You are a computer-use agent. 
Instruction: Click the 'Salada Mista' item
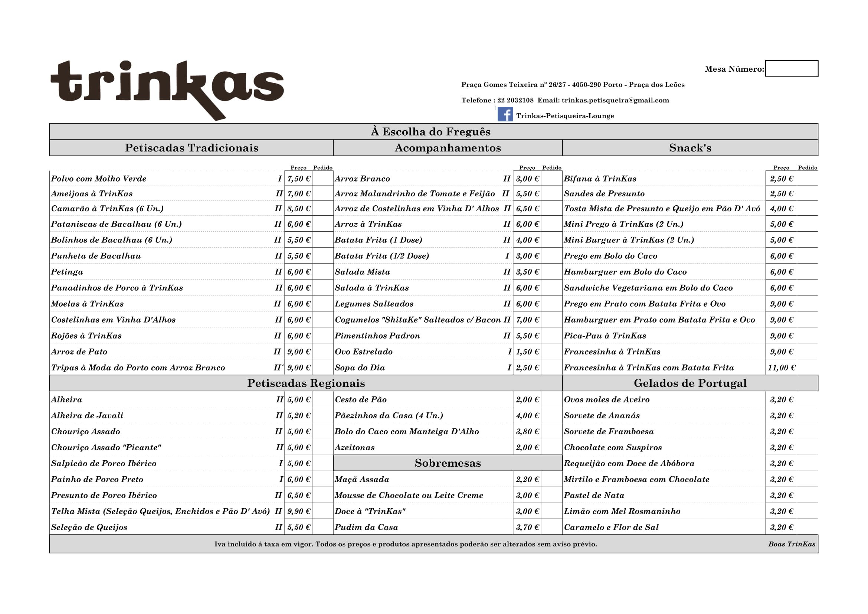coord(362,272)
